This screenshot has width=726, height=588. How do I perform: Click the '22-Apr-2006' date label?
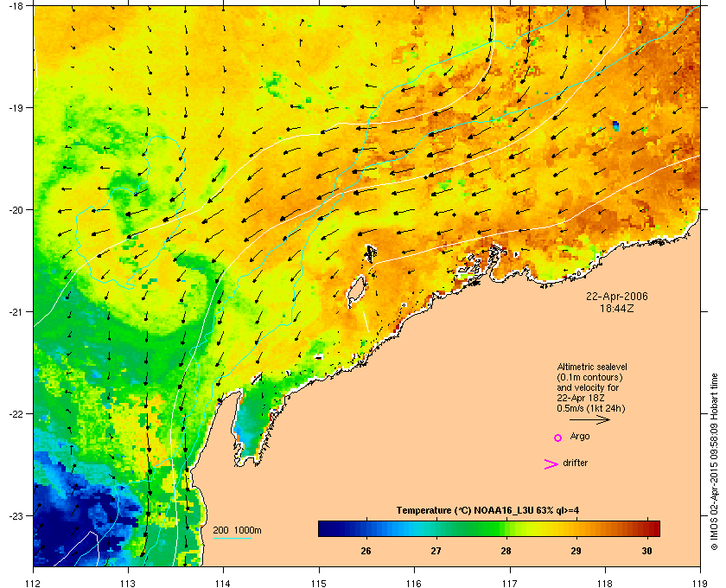pos(617,296)
